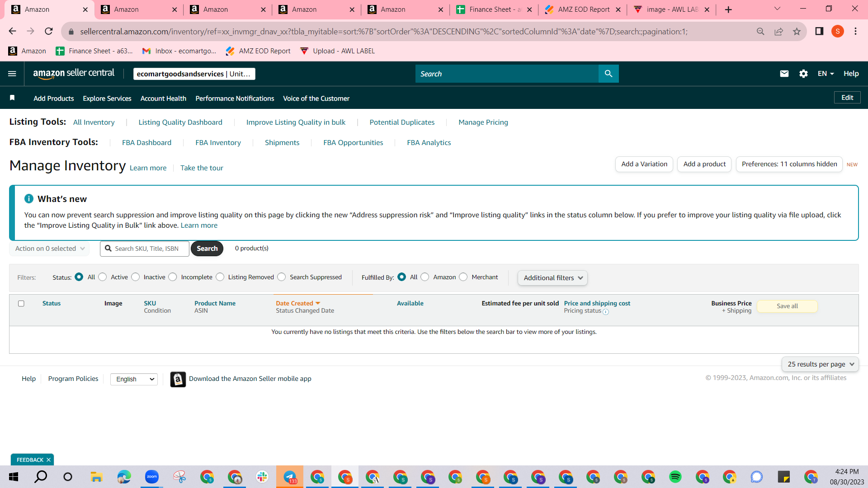Screen dimensions: 868x488
Task: Click the Search inventory button
Action: point(207,249)
